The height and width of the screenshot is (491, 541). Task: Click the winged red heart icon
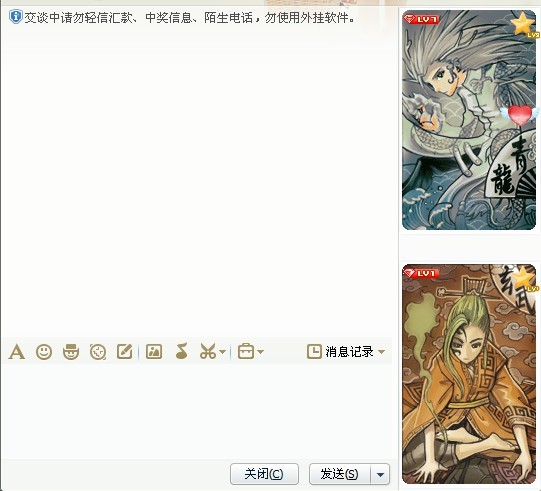click(520, 115)
